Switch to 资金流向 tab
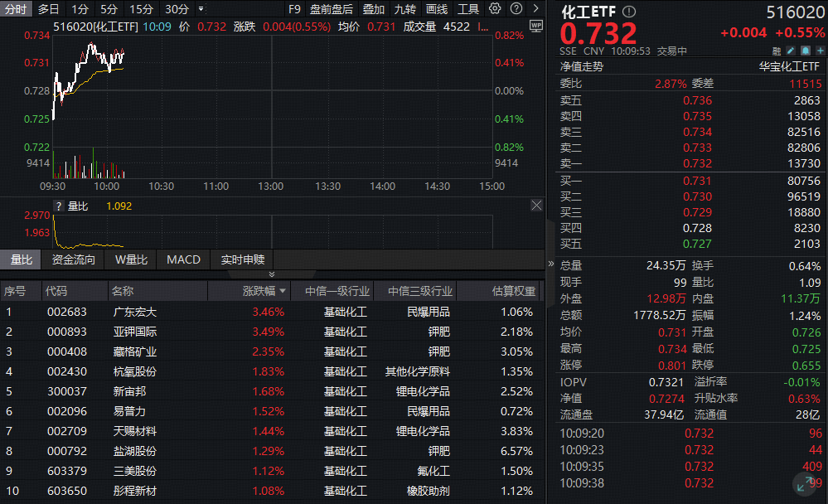Viewport: 828px width, 504px height. tap(74, 259)
